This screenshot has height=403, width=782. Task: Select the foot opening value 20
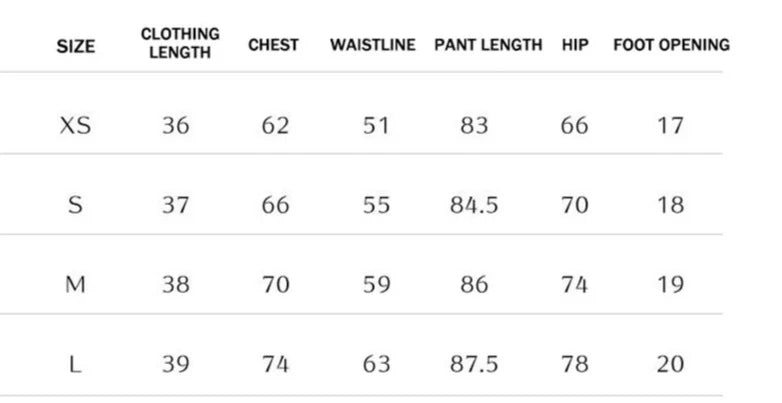click(670, 364)
